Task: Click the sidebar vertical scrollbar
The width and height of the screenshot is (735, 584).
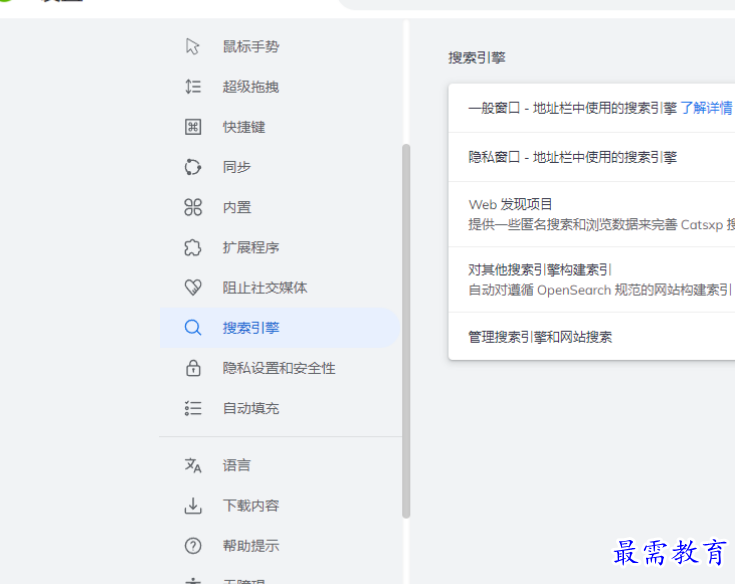Action: point(406,331)
